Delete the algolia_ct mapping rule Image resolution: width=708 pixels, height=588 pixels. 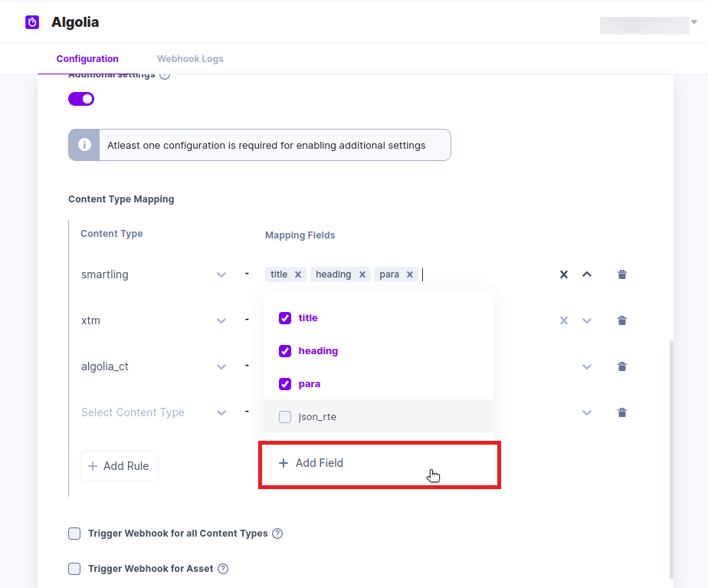pyautogui.click(x=621, y=366)
